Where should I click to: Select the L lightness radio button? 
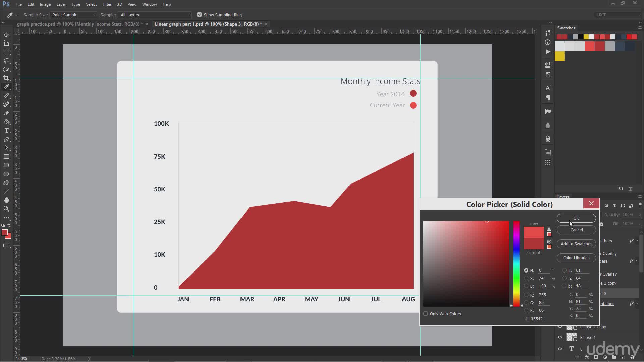[564, 270]
